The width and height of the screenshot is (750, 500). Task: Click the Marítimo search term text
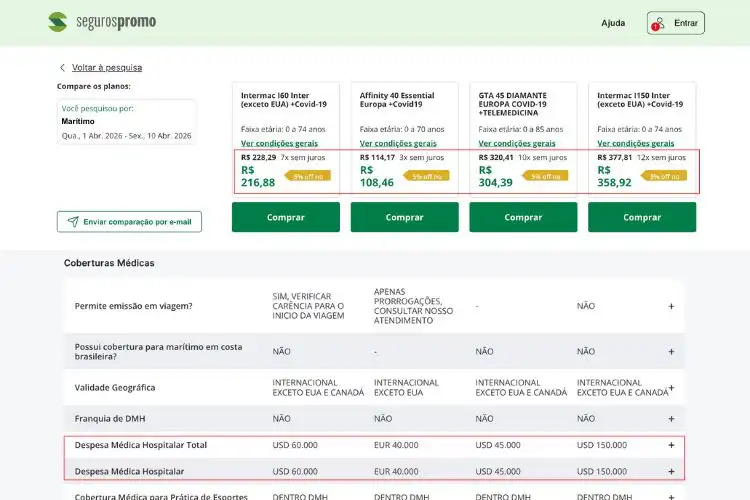78,121
